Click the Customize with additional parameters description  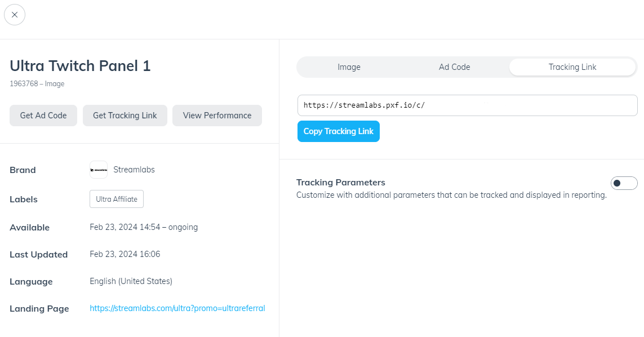tap(451, 195)
